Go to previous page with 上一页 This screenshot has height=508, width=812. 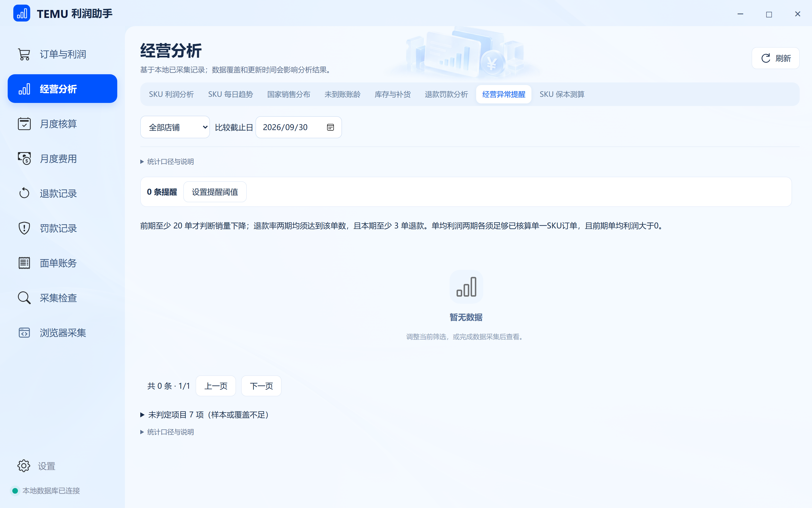tap(216, 386)
